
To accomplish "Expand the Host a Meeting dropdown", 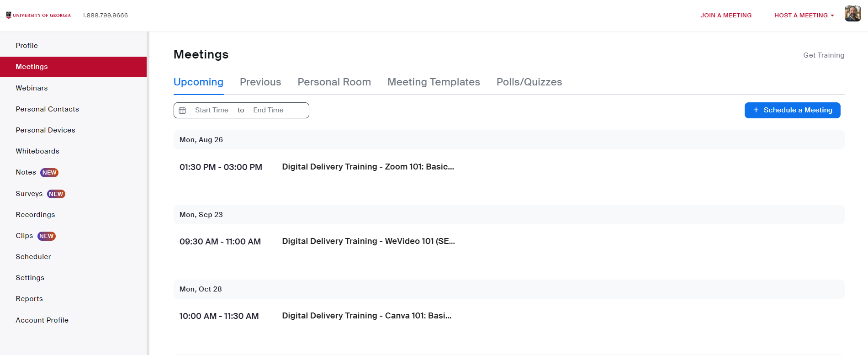I will (804, 15).
